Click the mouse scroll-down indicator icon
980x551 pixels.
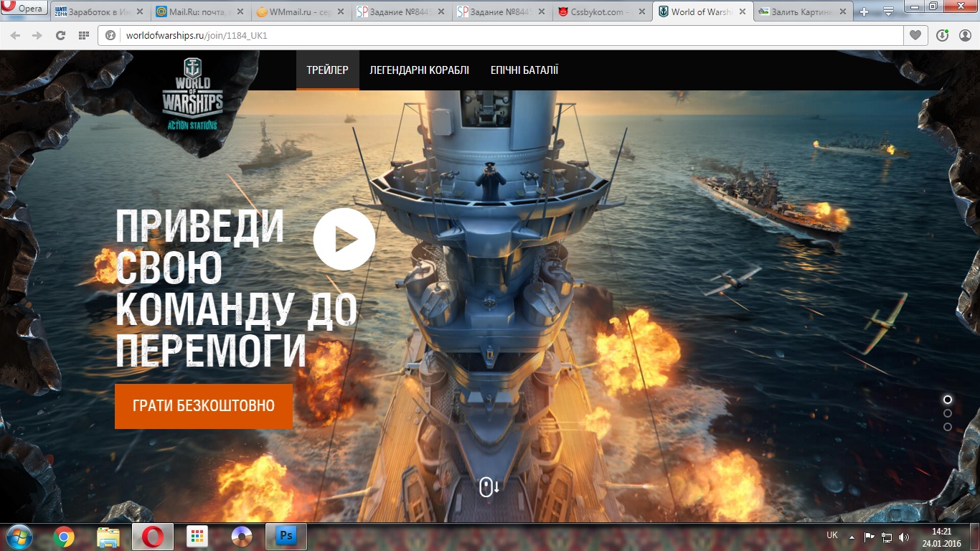pyautogui.click(x=489, y=487)
